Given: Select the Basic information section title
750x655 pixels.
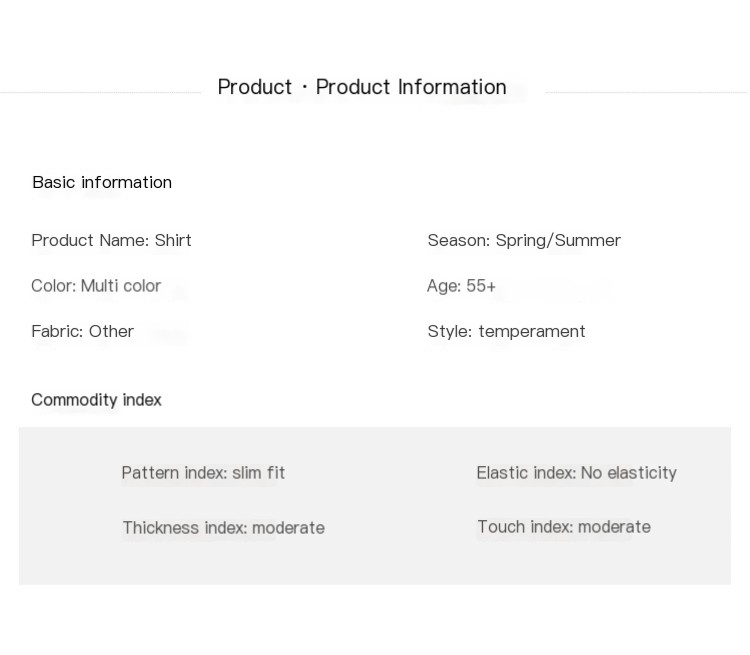Looking at the screenshot, I should [x=102, y=182].
